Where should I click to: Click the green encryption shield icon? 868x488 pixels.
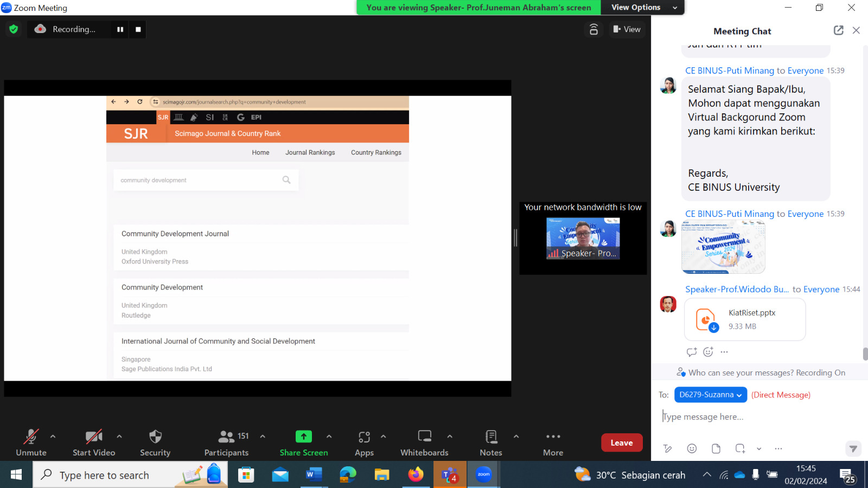(14, 29)
